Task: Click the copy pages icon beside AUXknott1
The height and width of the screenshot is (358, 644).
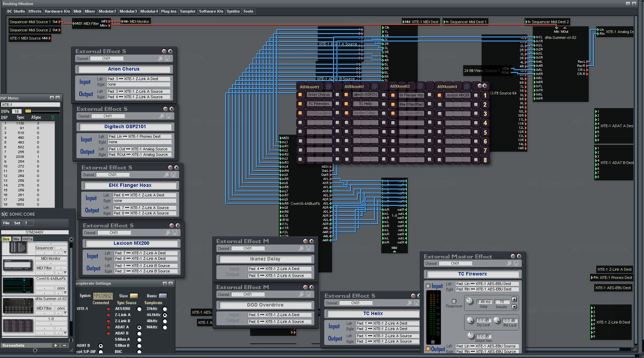Action: point(328,86)
